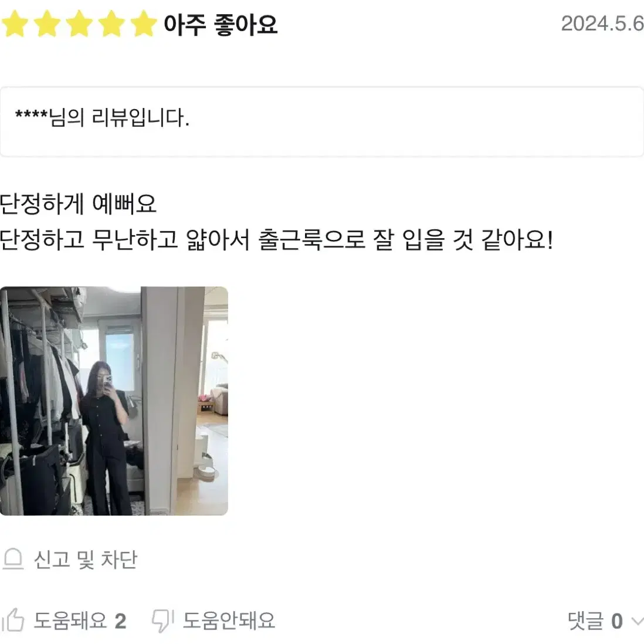Expand comments with the chevron arrow
The height and width of the screenshot is (644, 644).
coord(637,621)
